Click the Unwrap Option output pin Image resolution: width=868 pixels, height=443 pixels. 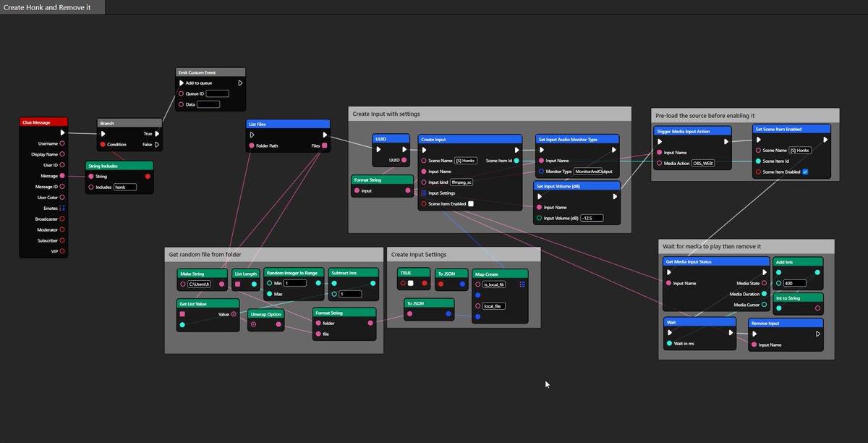click(x=278, y=324)
